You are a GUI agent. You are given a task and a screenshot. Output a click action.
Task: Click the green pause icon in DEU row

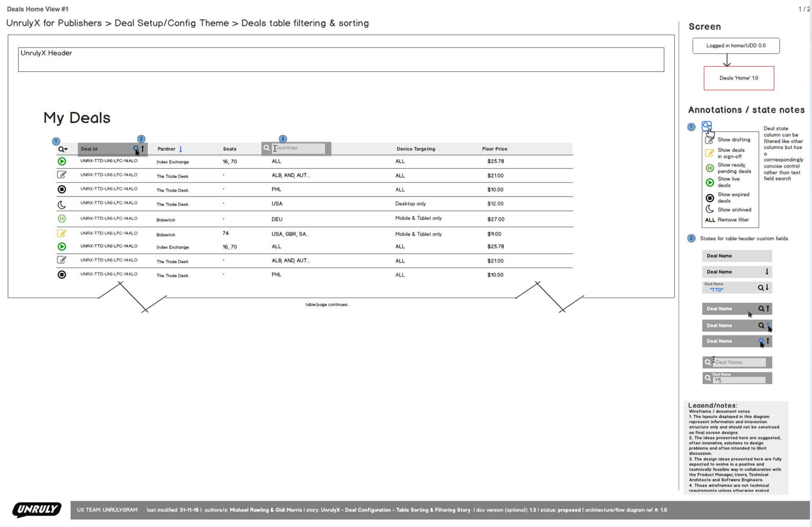[x=62, y=219]
